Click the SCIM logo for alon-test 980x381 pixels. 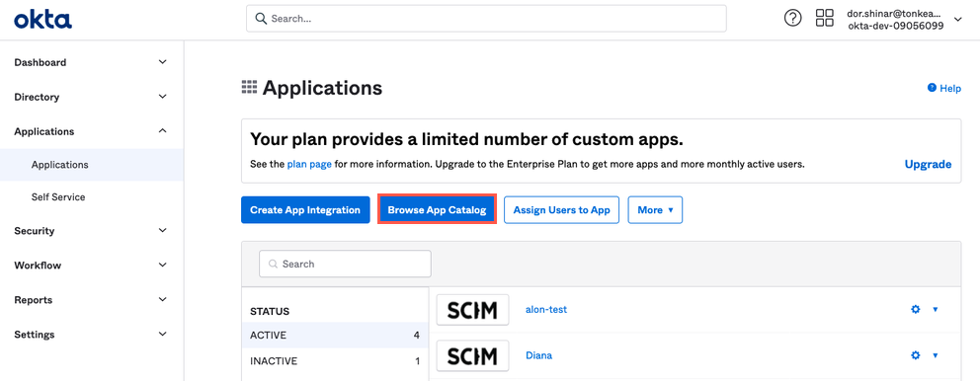[x=472, y=310]
